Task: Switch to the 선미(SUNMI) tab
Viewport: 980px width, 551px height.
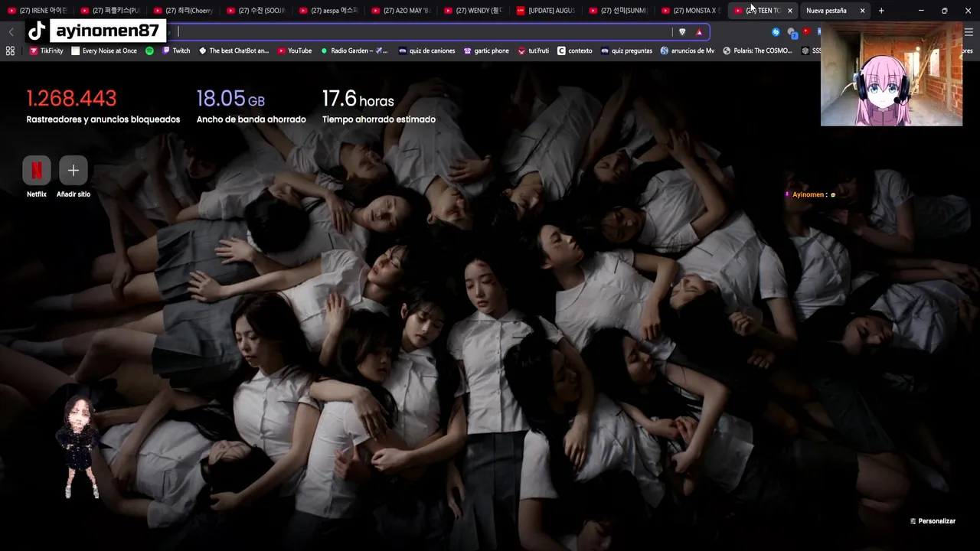Action: click(619, 11)
